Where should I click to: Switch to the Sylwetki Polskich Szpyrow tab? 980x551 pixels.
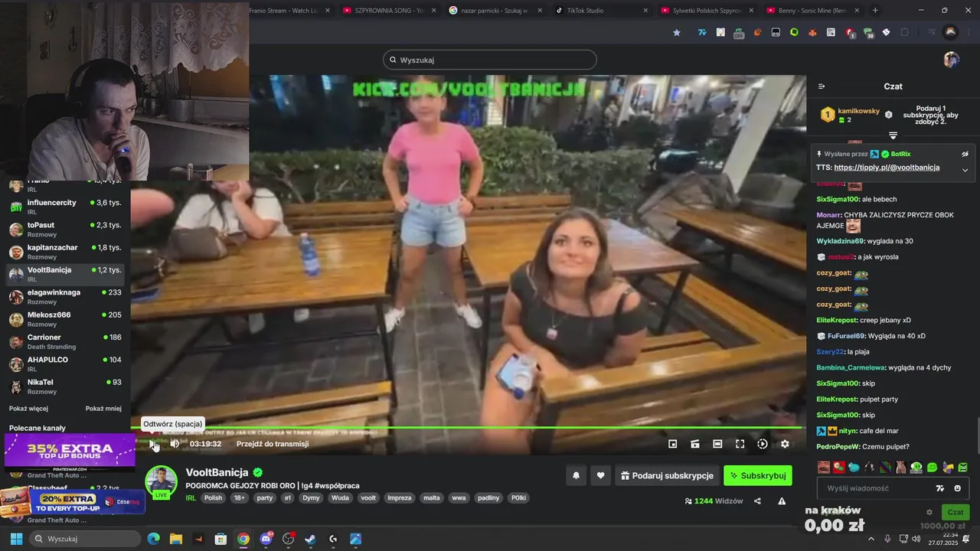tap(707, 11)
